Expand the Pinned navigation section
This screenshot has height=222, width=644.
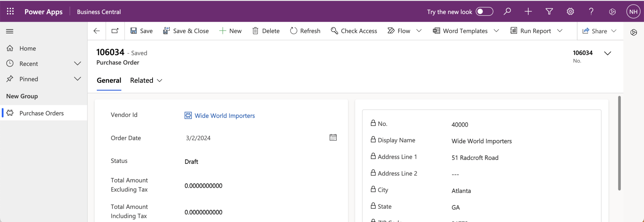point(78,79)
